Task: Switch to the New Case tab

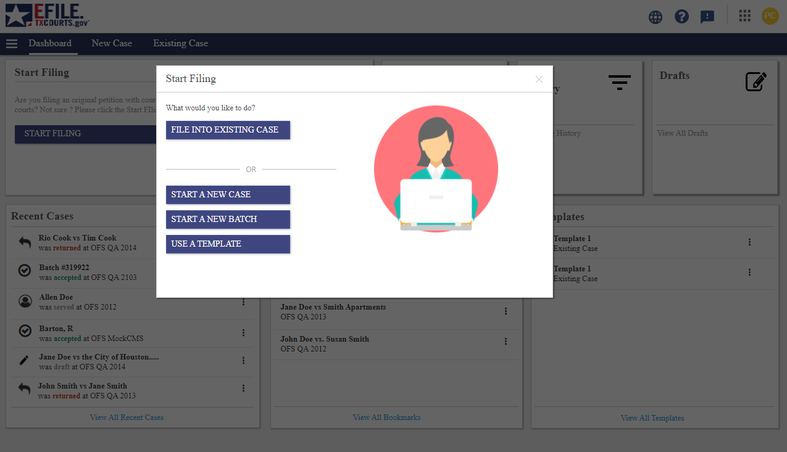Action: pyautogui.click(x=112, y=44)
